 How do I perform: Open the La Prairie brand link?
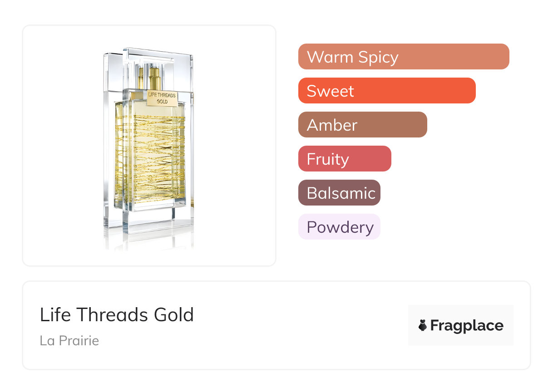tap(69, 340)
